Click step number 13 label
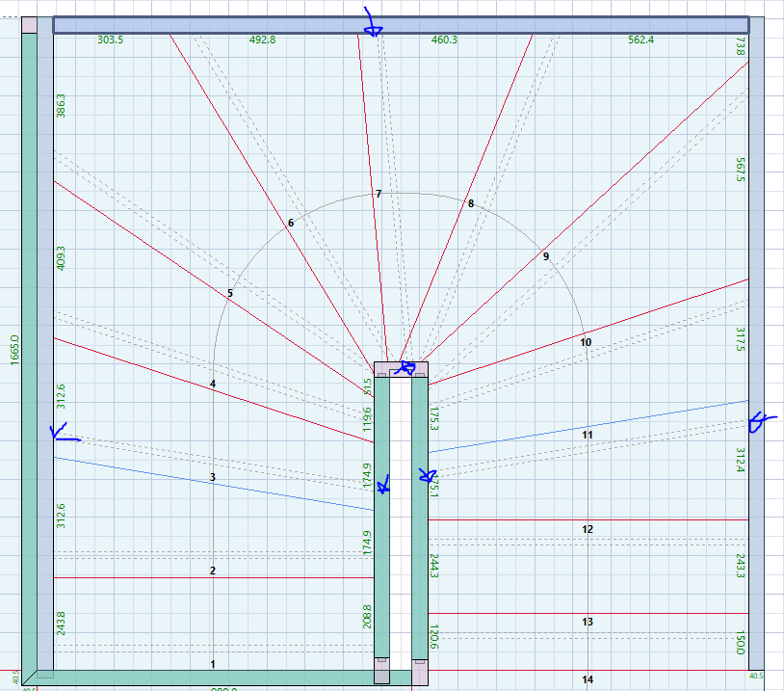The height and width of the screenshot is (691, 784). coord(587,622)
